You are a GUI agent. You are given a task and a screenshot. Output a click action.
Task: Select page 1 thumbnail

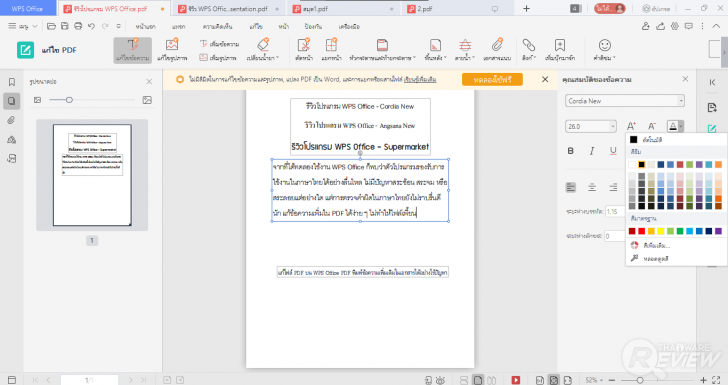click(x=92, y=175)
